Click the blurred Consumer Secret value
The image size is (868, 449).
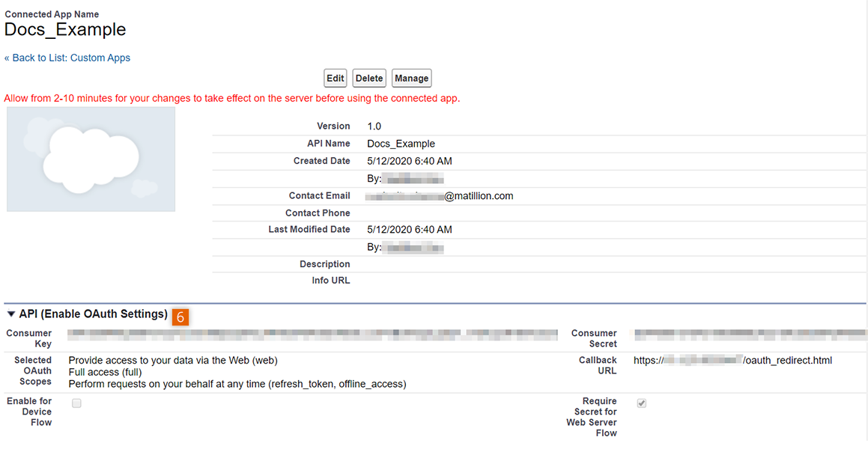(750, 334)
